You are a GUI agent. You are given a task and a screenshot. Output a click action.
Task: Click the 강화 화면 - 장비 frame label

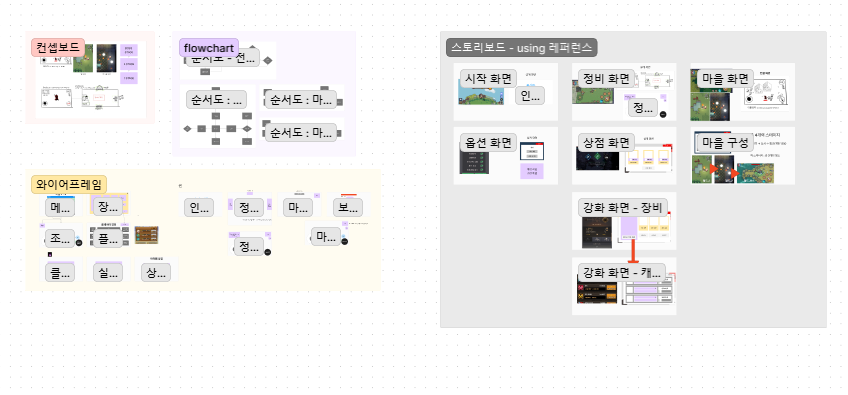pyautogui.click(x=624, y=207)
